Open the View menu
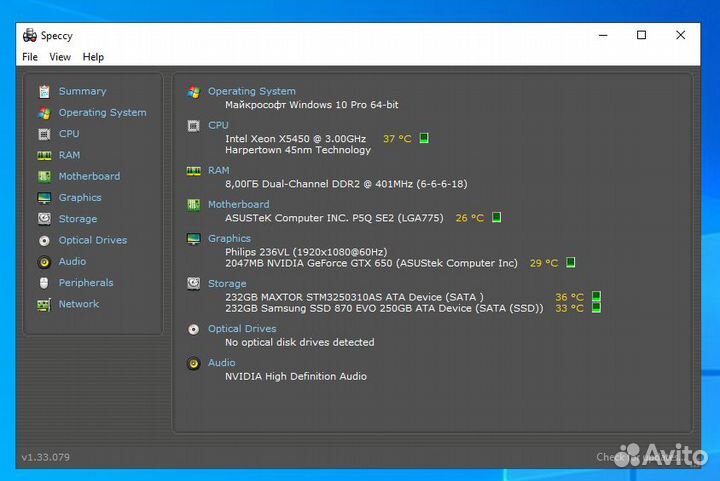720x481 pixels. [x=60, y=57]
